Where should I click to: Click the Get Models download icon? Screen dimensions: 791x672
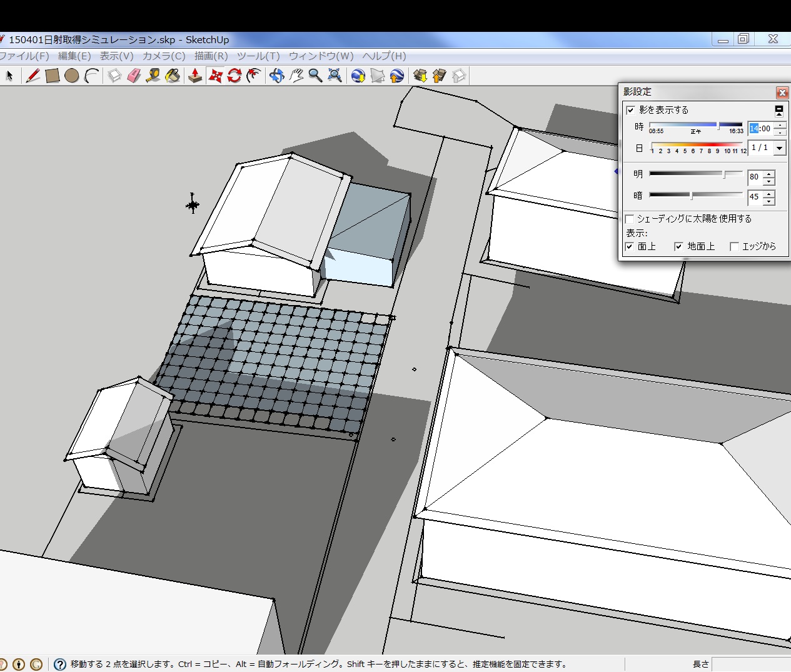tap(420, 76)
